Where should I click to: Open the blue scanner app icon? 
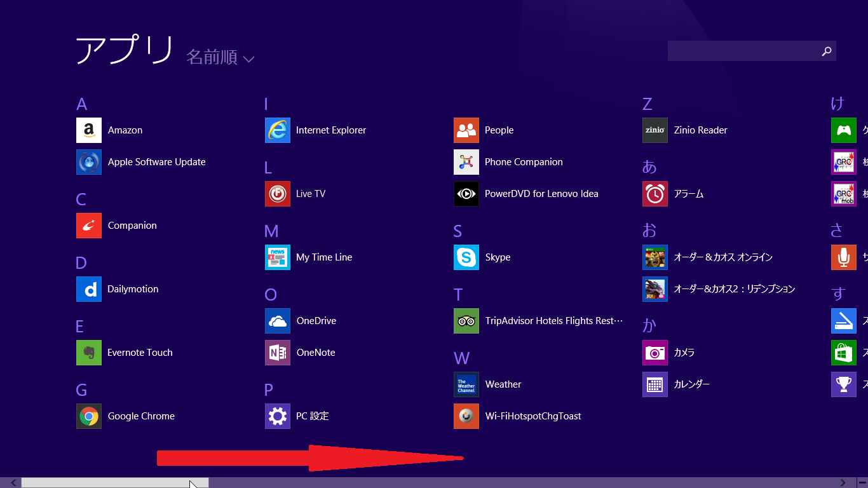(844, 321)
